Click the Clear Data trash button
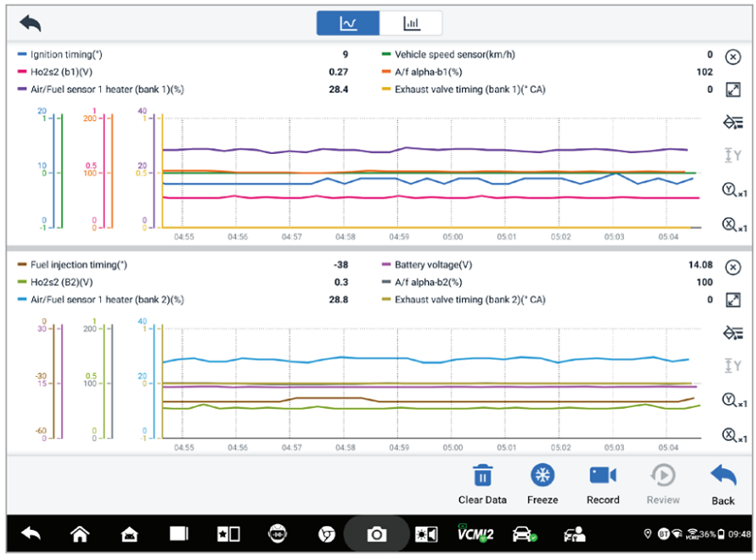This screenshot has width=756, height=560. point(482,483)
